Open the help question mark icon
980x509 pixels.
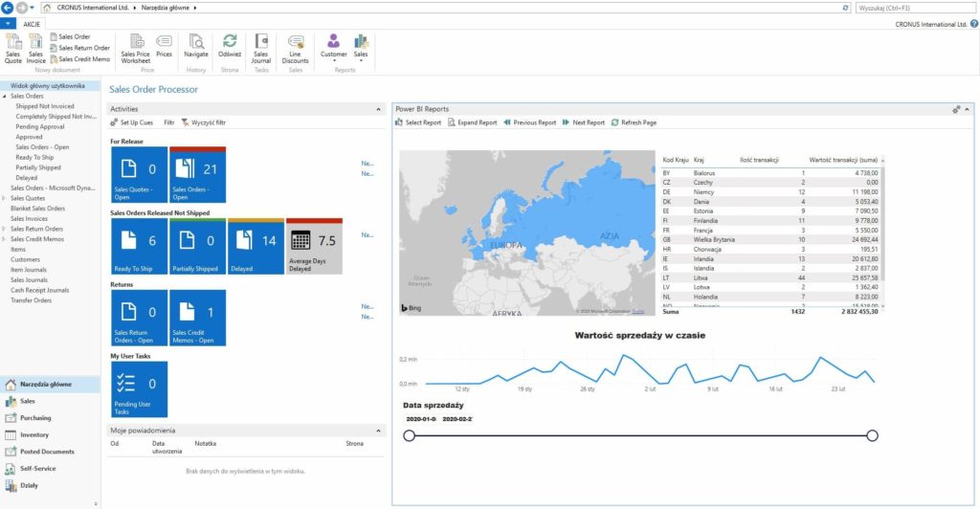(x=973, y=24)
